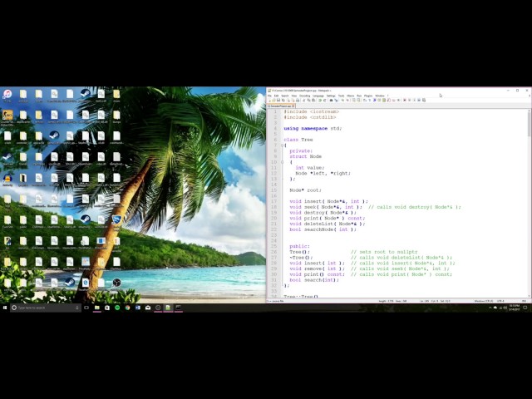Image resolution: width=532 pixels, height=399 pixels.
Task: Toggle the Indent Guide toolbar icon
Action: [375, 100]
